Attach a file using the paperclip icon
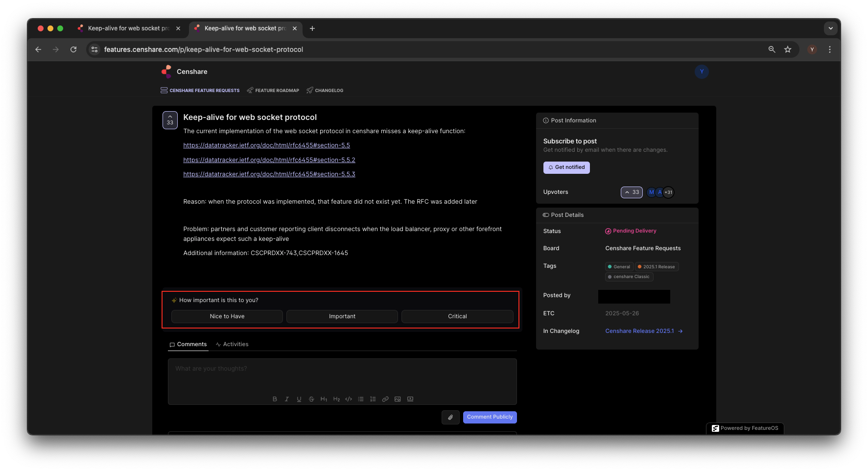 pyautogui.click(x=450, y=417)
